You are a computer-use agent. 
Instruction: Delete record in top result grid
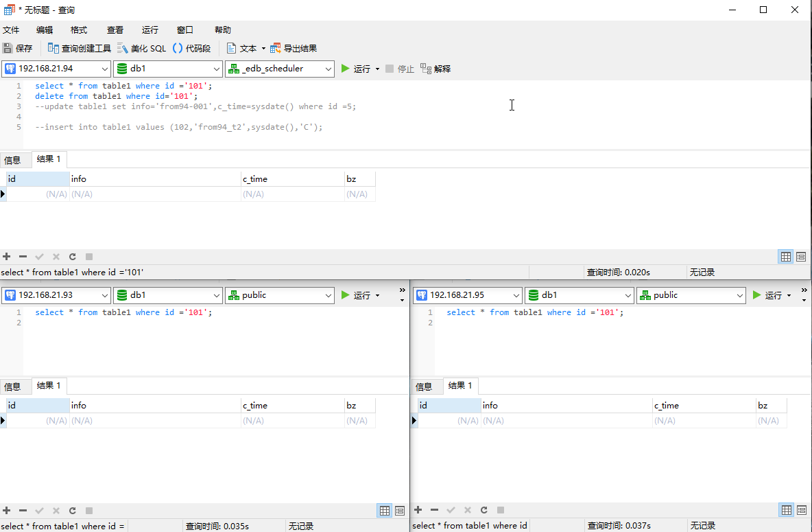pyautogui.click(x=23, y=257)
